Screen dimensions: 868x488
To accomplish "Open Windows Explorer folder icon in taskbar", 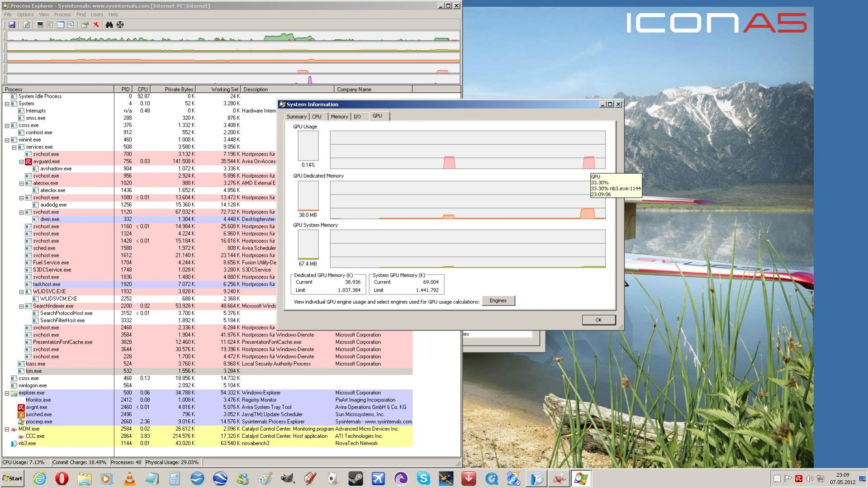I will (85, 479).
